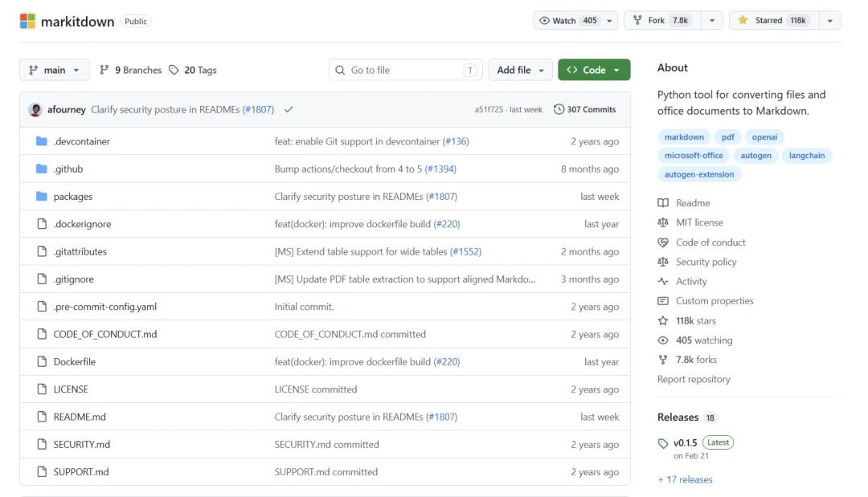Select the autogen topic tag
The width and height of the screenshot is (868, 497).
point(756,156)
